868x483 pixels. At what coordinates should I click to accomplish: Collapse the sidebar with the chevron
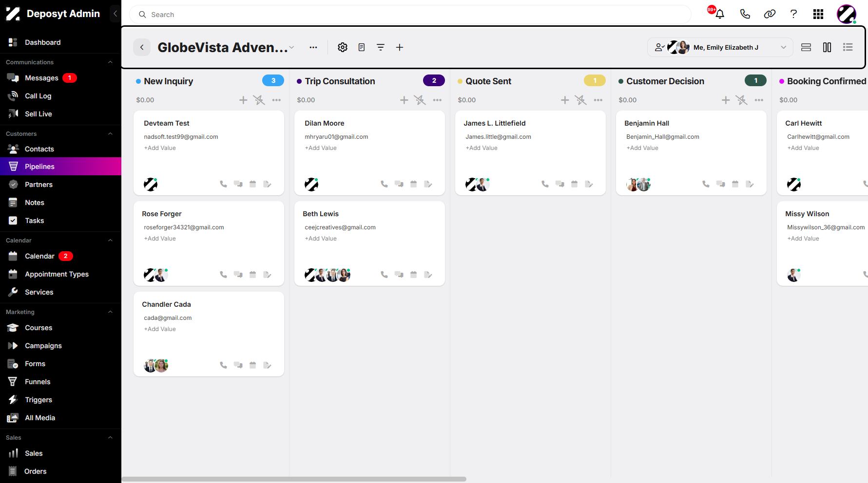point(115,14)
